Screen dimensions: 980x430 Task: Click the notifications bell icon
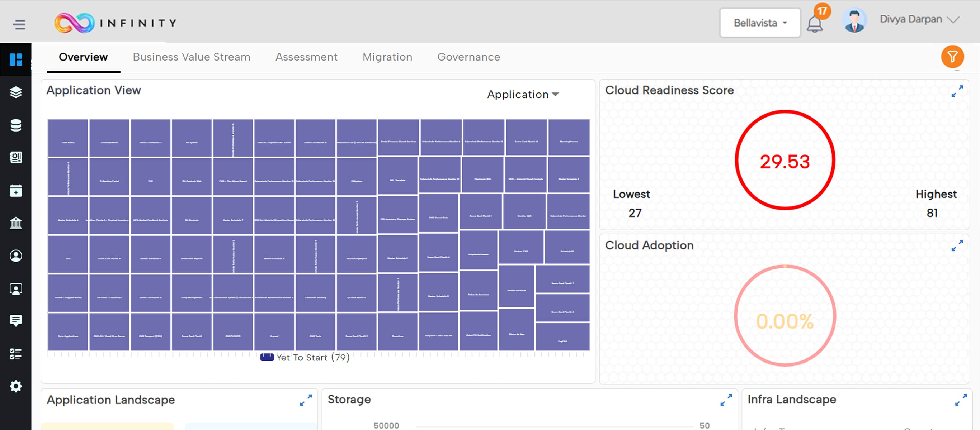point(815,24)
